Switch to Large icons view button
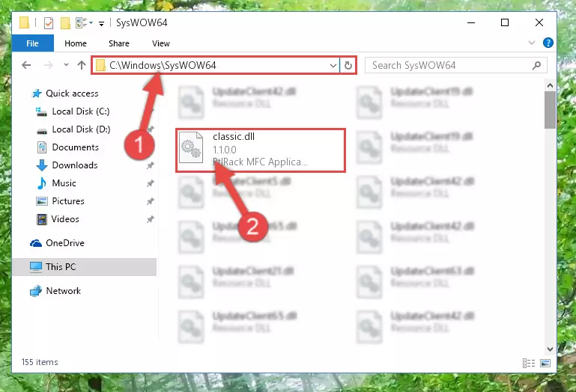 point(545,364)
